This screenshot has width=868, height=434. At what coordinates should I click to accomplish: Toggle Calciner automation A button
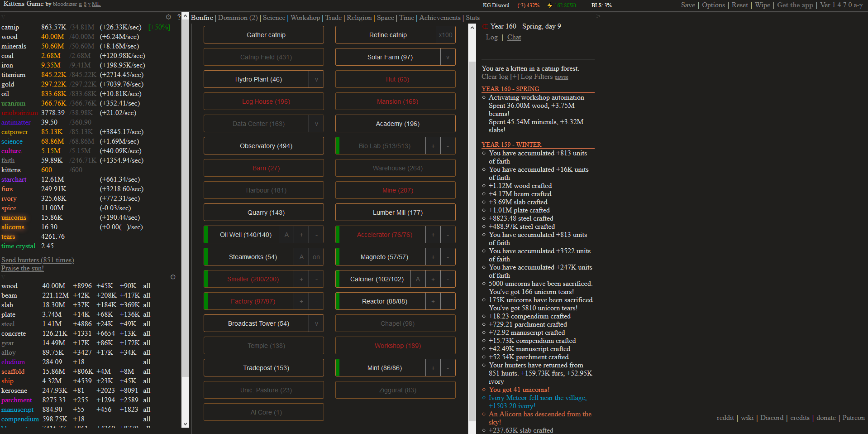click(418, 279)
